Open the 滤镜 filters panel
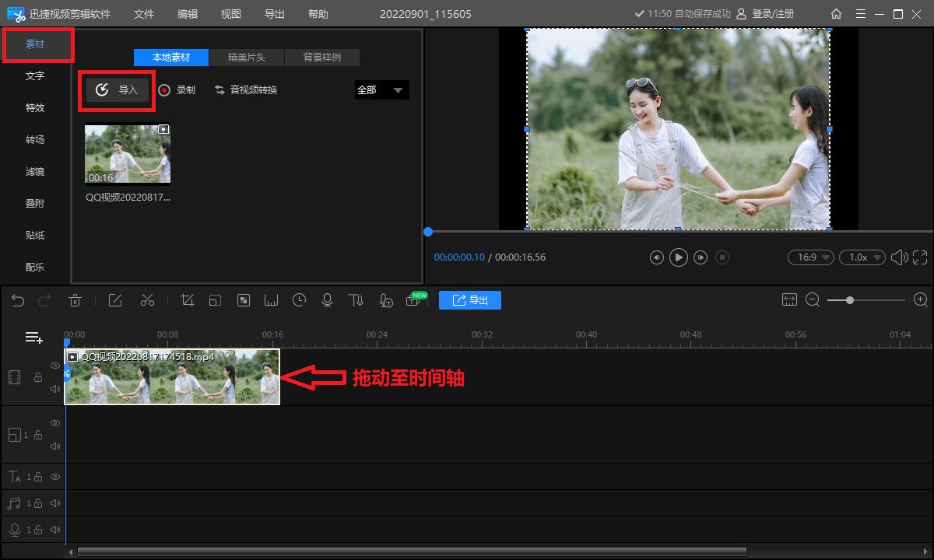934x560 pixels. [x=34, y=171]
